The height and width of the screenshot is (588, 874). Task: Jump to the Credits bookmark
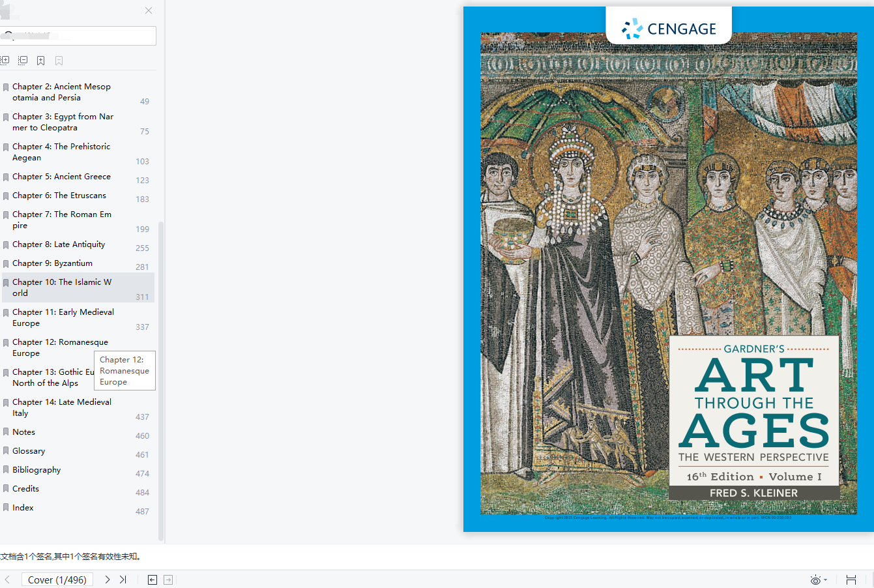[x=25, y=489]
